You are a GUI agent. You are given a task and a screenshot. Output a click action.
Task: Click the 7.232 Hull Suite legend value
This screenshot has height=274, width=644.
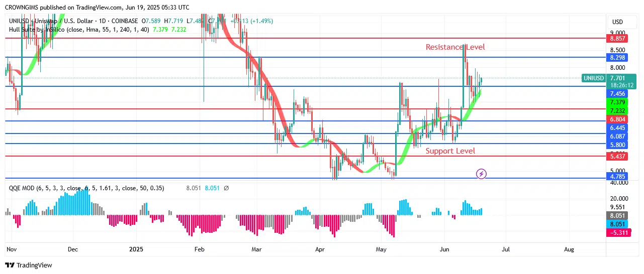[x=178, y=30]
